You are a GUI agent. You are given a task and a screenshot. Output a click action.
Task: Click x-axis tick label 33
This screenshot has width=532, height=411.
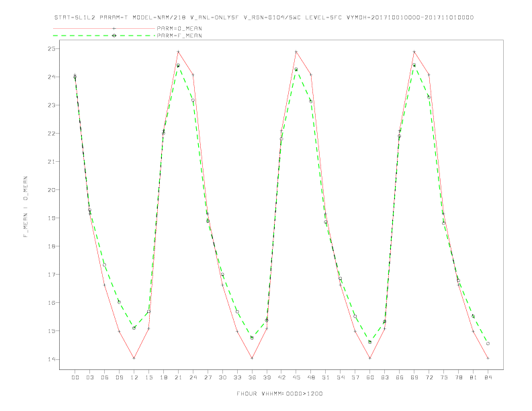(237, 377)
